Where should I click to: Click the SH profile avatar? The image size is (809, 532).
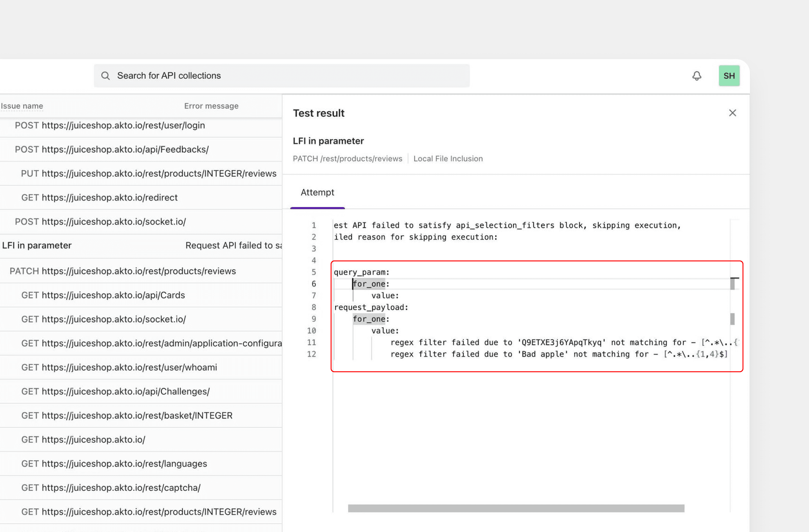click(729, 76)
